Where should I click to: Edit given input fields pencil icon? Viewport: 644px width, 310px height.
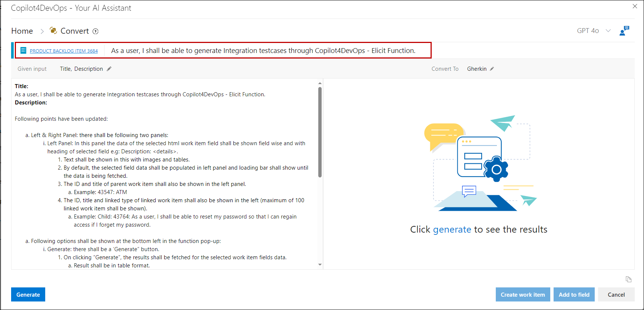point(109,69)
